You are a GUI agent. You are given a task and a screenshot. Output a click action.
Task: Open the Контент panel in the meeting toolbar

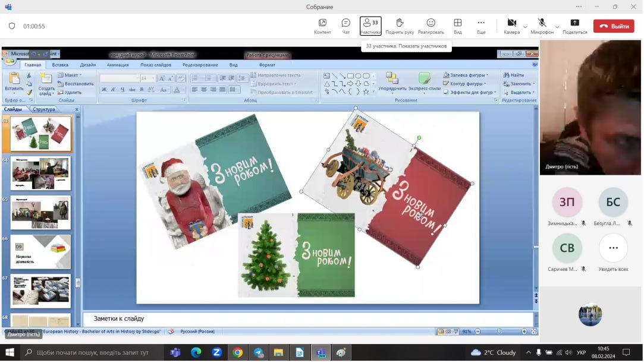[x=322, y=26]
